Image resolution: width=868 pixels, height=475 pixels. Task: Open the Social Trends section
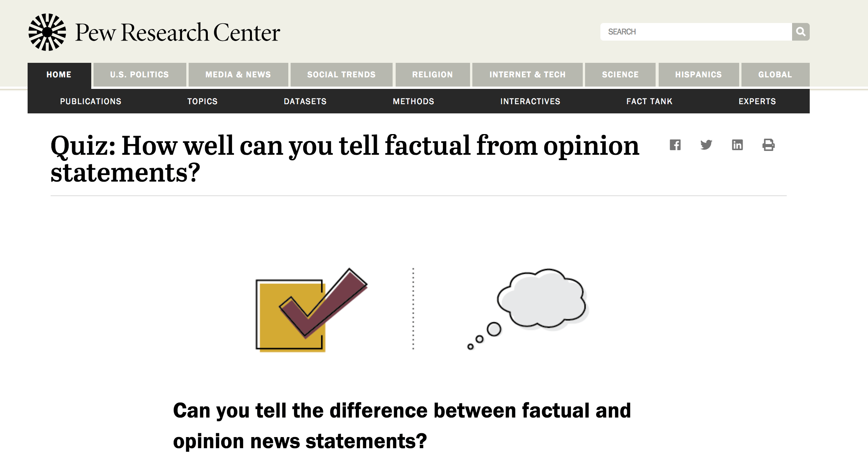pyautogui.click(x=341, y=75)
